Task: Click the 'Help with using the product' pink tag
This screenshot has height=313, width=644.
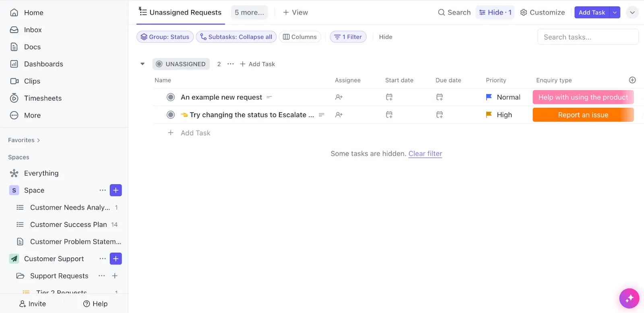Action: pyautogui.click(x=583, y=97)
